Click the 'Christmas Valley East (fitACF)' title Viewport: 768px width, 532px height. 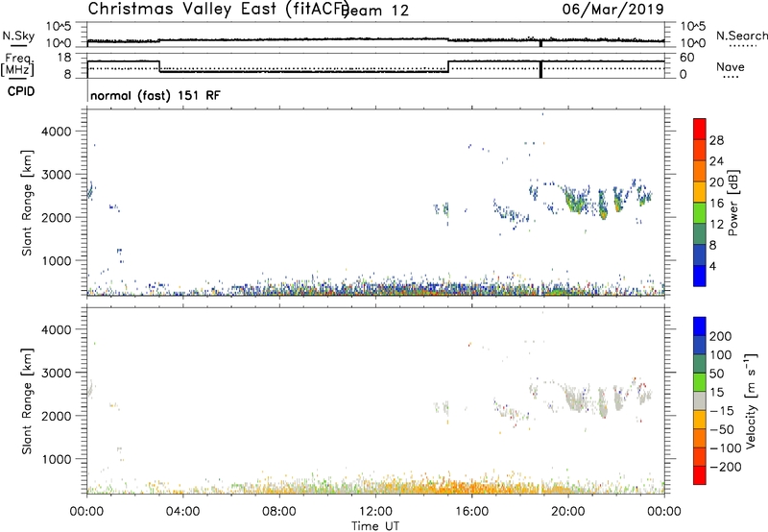point(219,10)
